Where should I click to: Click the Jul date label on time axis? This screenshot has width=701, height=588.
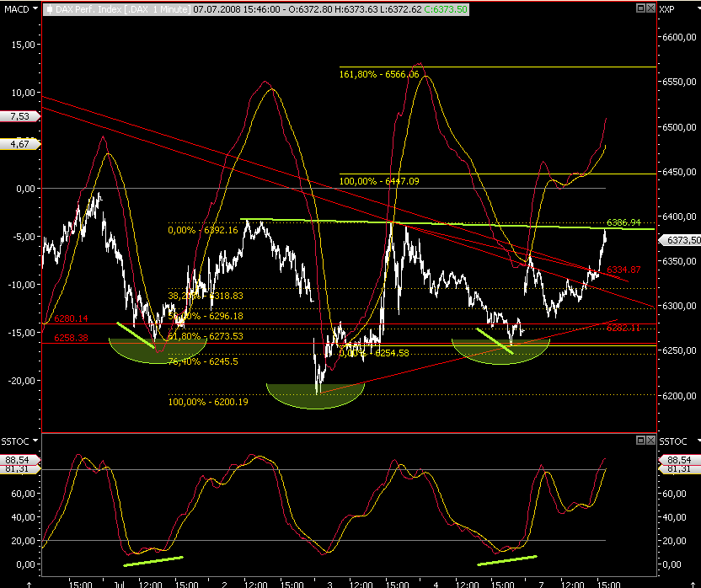119,584
